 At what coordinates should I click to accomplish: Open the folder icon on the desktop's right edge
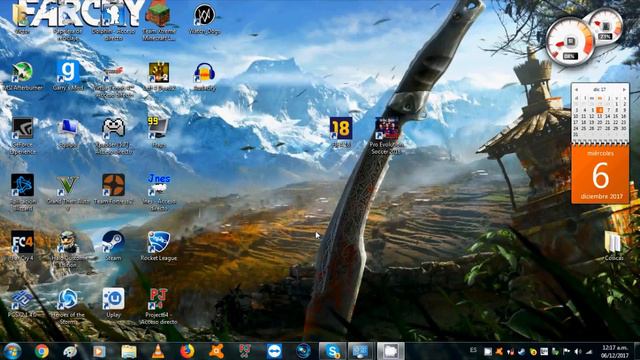pos(613,242)
